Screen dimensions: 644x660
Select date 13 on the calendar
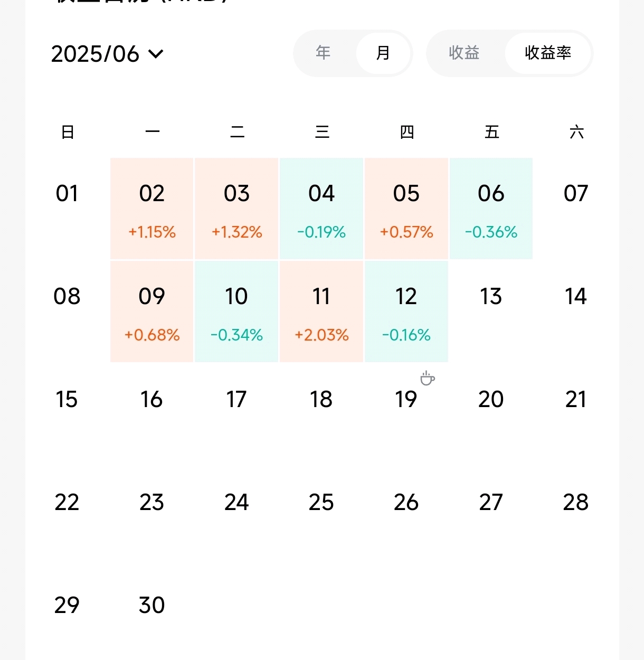pyautogui.click(x=491, y=296)
